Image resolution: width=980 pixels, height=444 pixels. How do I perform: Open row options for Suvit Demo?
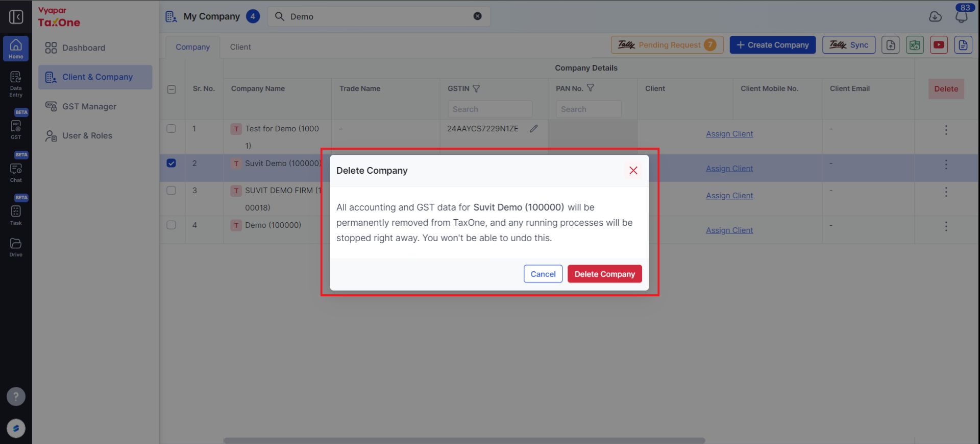pyautogui.click(x=946, y=165)
